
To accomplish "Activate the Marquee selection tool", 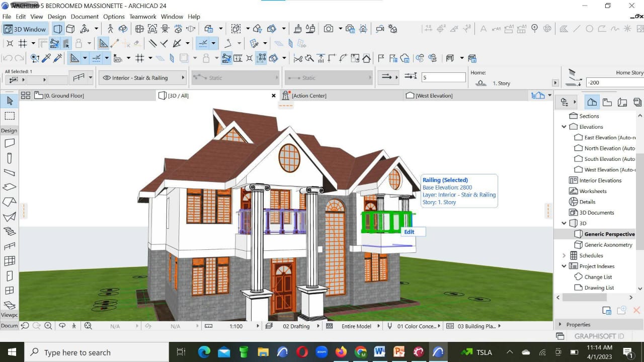I will pos(9,115).
